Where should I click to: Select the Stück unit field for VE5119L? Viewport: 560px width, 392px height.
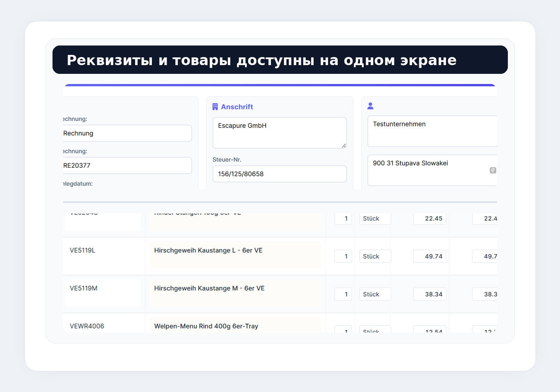374,256
